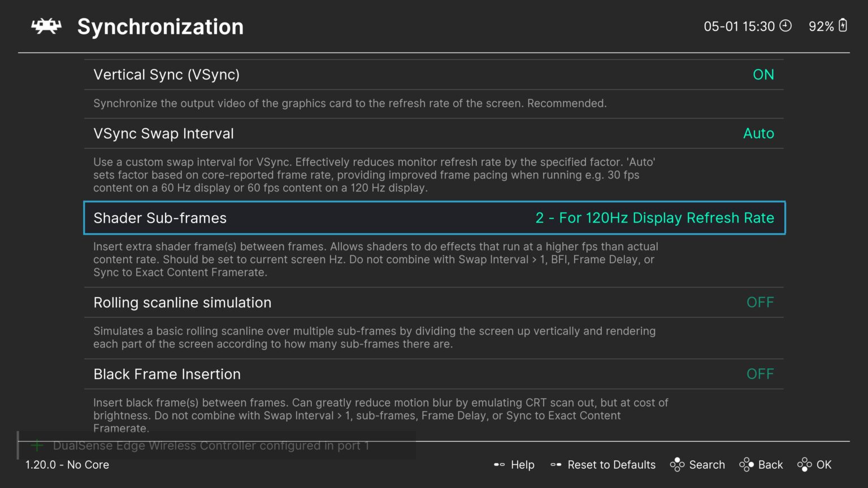Click the Back gamepad button icon

coord(747,465)
